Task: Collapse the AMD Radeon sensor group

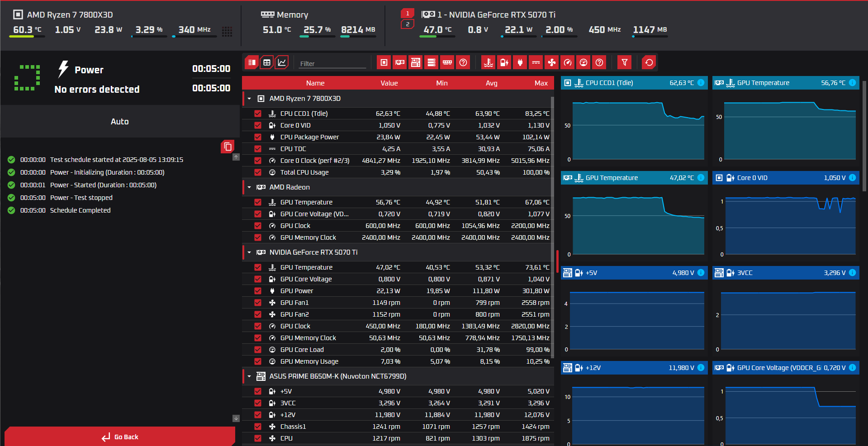Action: 249,187
